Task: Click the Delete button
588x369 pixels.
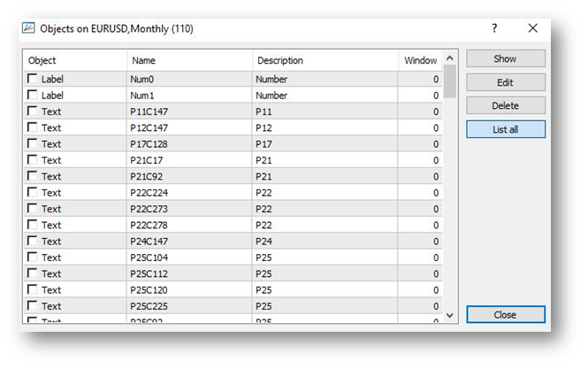Action: [506, 105]
